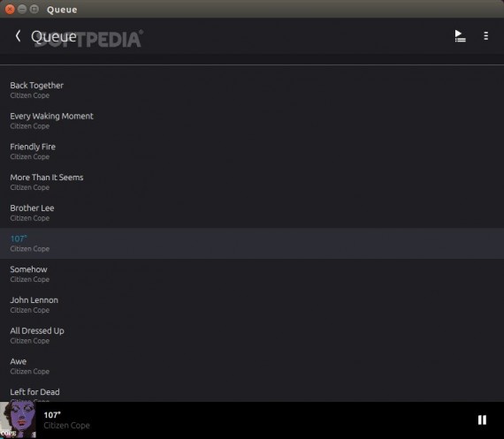This screenshot has height=439, width=504.
Task: Open the now playing queue icon
Action: 460,35
